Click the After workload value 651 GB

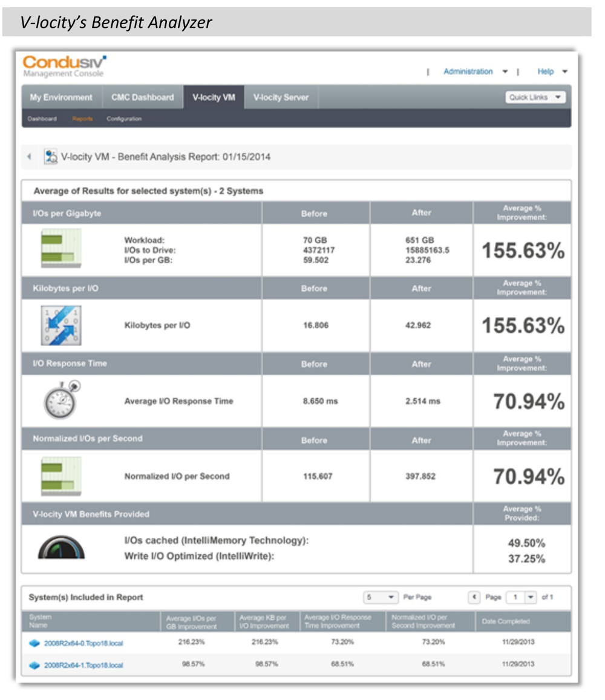420,240
